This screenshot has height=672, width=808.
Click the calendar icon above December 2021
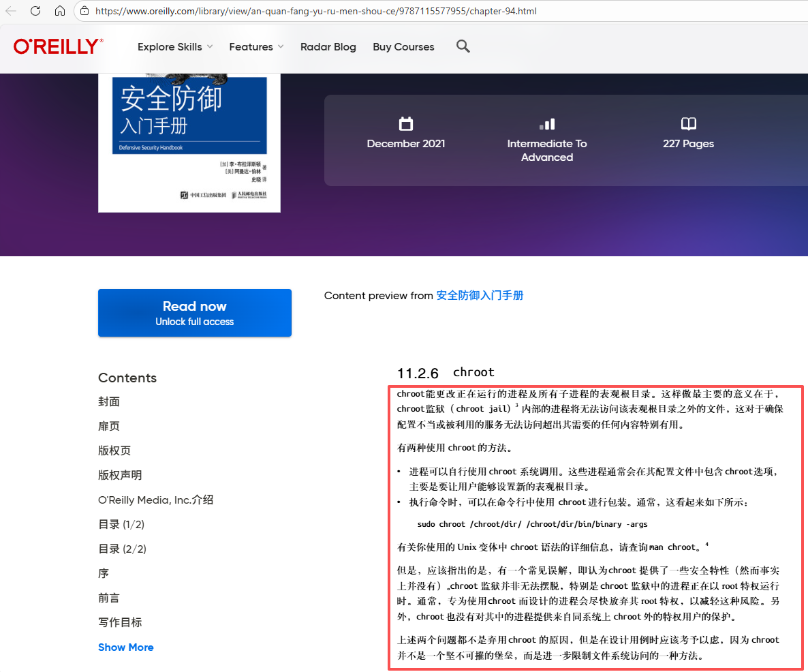(x=406, y=125)
